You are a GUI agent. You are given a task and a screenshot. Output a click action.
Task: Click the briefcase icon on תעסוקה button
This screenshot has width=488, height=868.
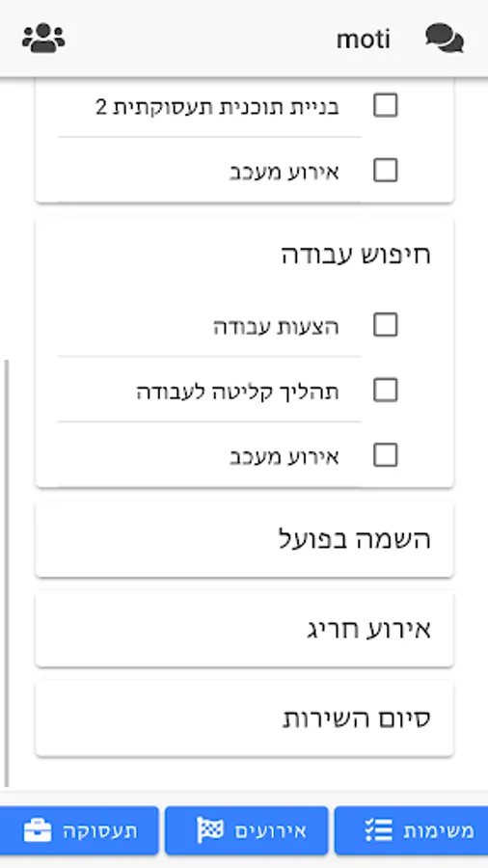38,831
